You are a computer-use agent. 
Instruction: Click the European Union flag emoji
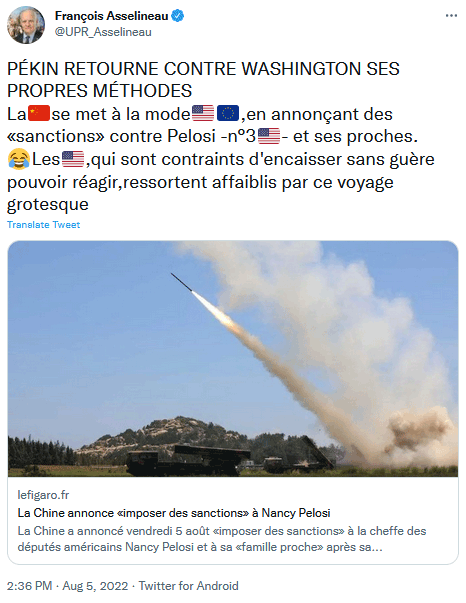(228, 113)
